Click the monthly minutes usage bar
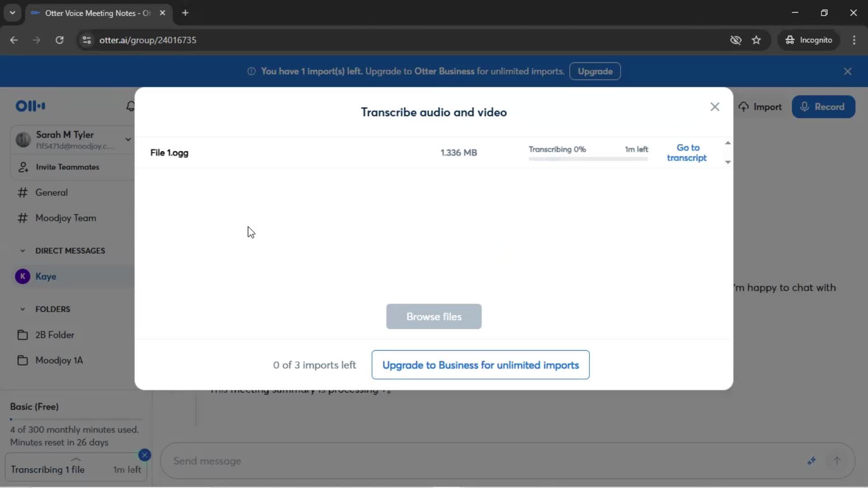The image size is (868, 488). pos(76,419)
